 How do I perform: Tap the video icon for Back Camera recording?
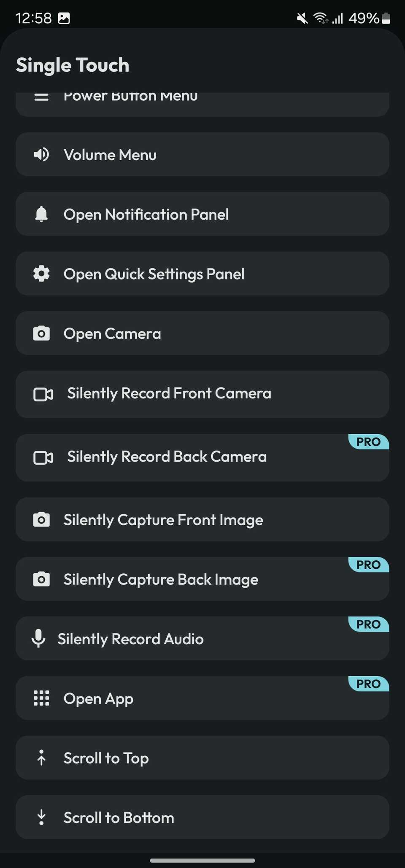coord(43,457)
